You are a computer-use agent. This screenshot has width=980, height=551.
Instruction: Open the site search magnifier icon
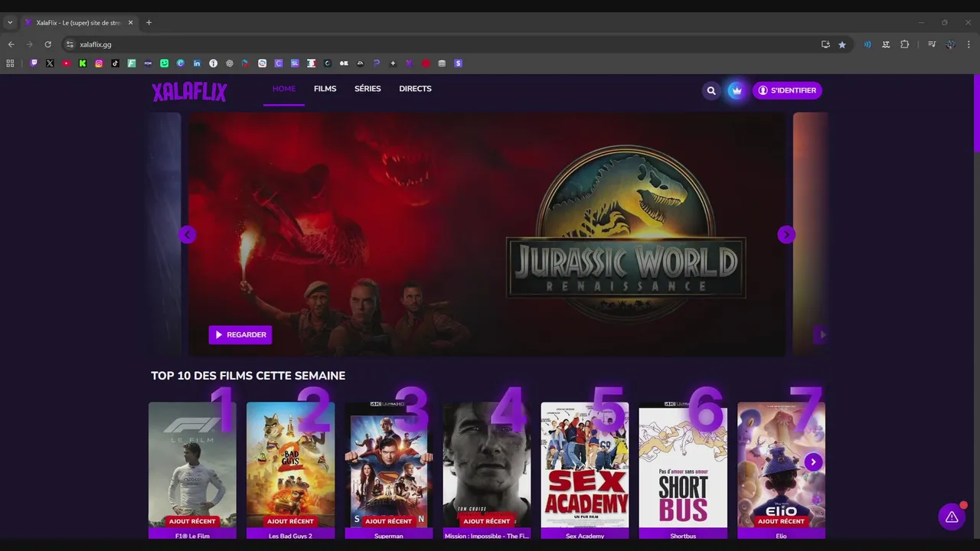click(711, 90)
